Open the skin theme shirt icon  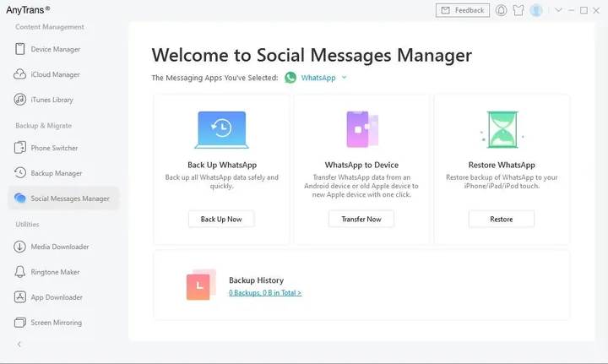click(x=518, y=10)
